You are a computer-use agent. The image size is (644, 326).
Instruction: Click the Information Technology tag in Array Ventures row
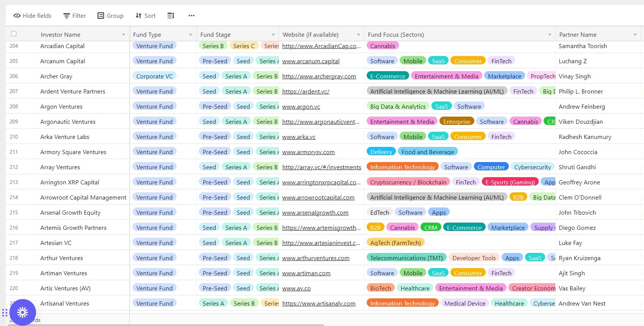(402, 167)
